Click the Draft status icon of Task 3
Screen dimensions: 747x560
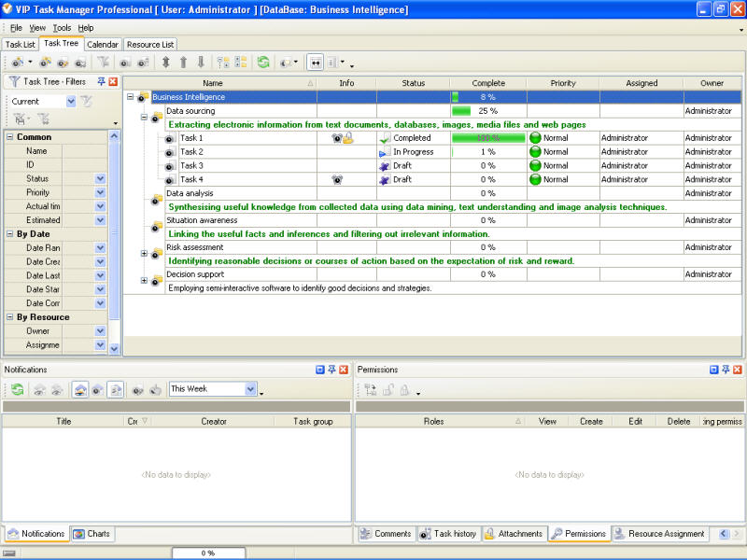(x=385, y=166)
